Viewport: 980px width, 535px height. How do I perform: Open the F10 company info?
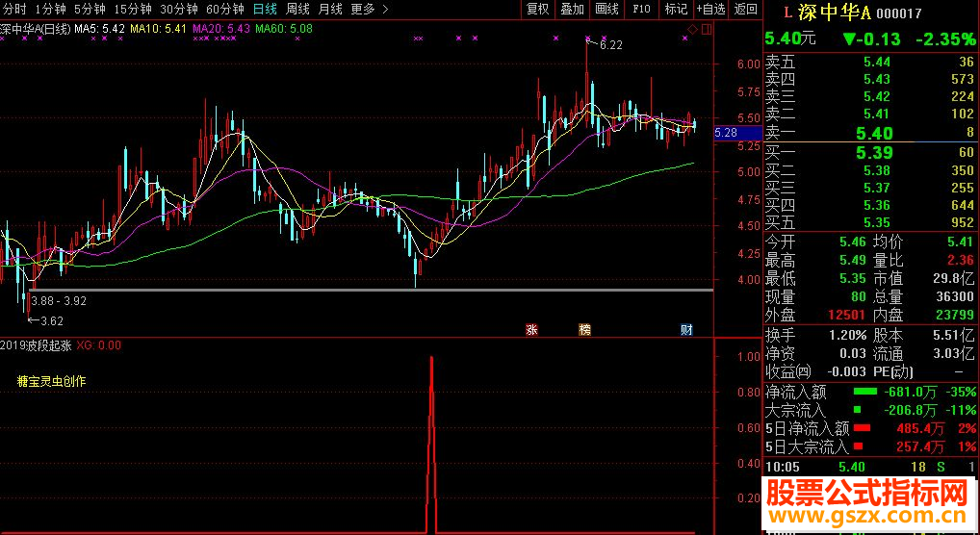coord(641,9)
